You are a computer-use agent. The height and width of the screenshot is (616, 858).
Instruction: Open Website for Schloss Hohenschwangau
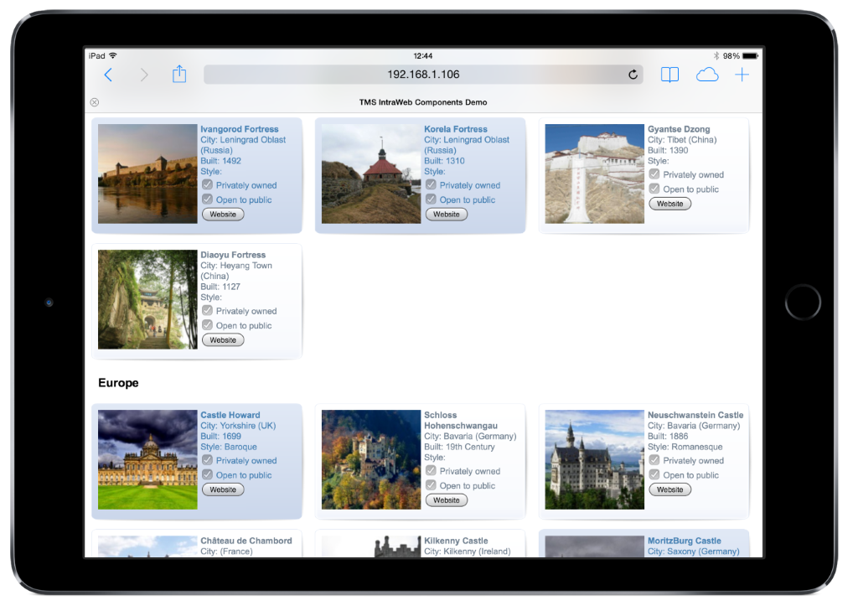coord(446,500)
